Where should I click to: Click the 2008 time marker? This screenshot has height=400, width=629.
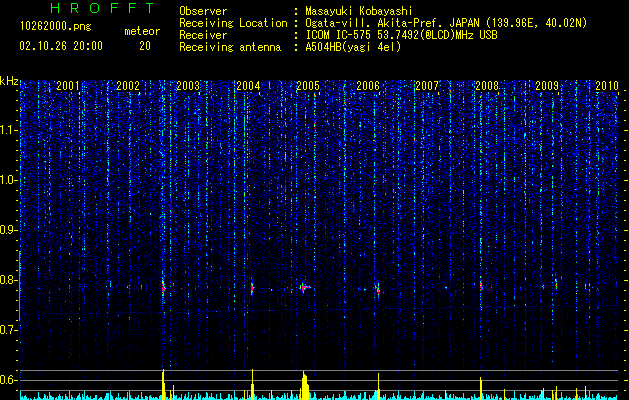pos(487,85)
